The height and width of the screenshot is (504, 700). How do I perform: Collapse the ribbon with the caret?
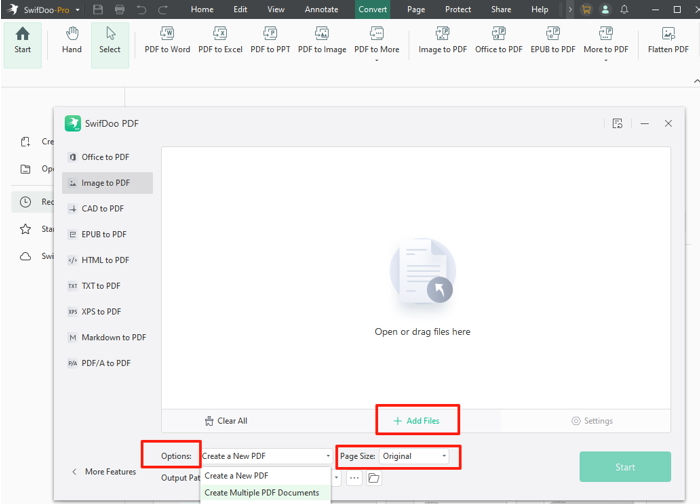[696, 81]
